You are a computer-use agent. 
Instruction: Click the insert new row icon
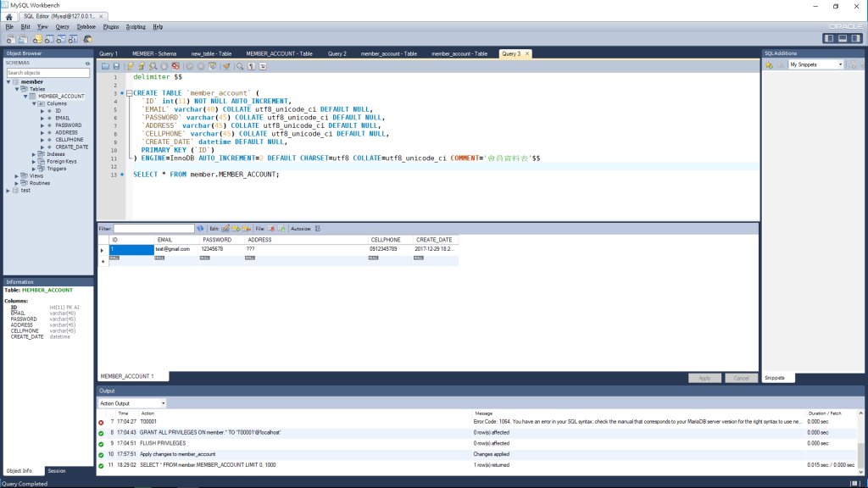click(x=236, y=229)
